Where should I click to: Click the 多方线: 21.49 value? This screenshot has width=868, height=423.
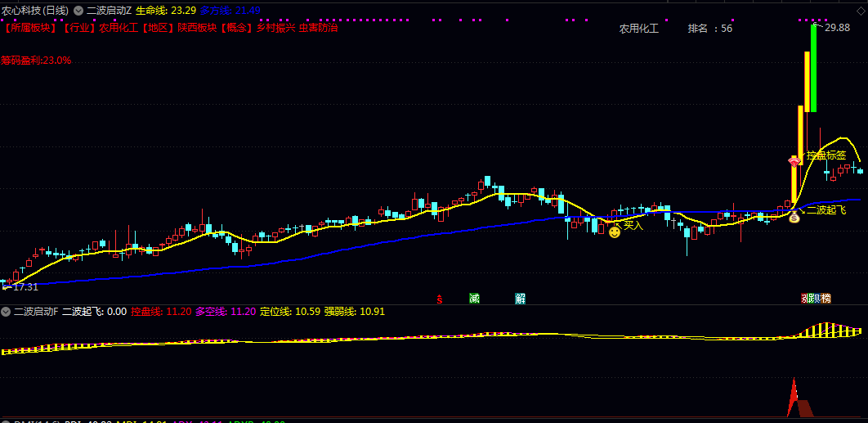point(230,11)
